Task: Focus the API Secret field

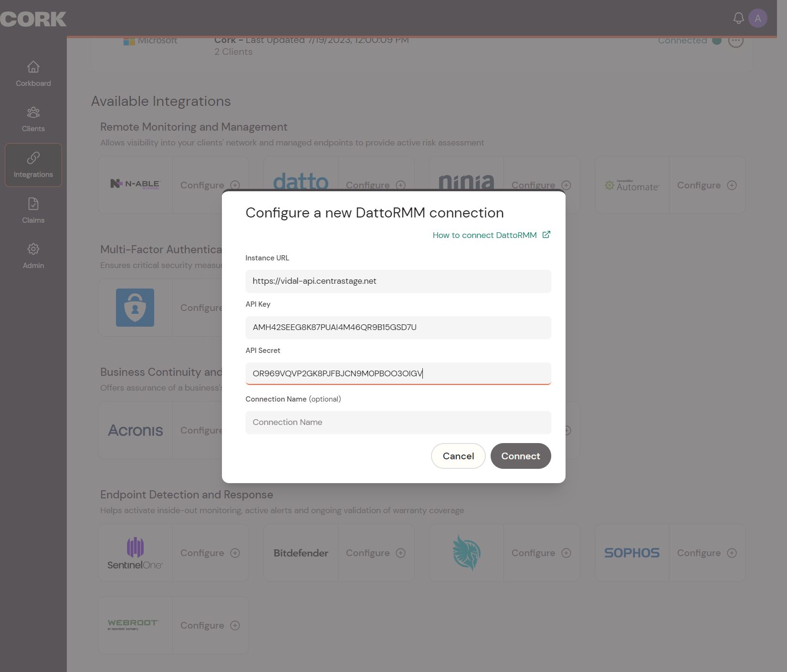Action: point(398,373)
